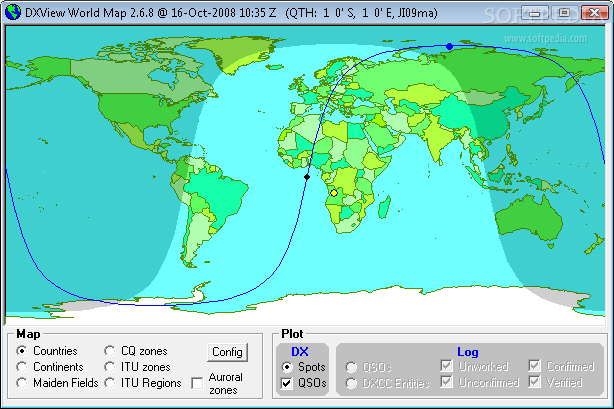This screenshot has width=614, height=409.
Task: Select the Countries map radio button
Action: pyautogui.click(x=22, y=351)
